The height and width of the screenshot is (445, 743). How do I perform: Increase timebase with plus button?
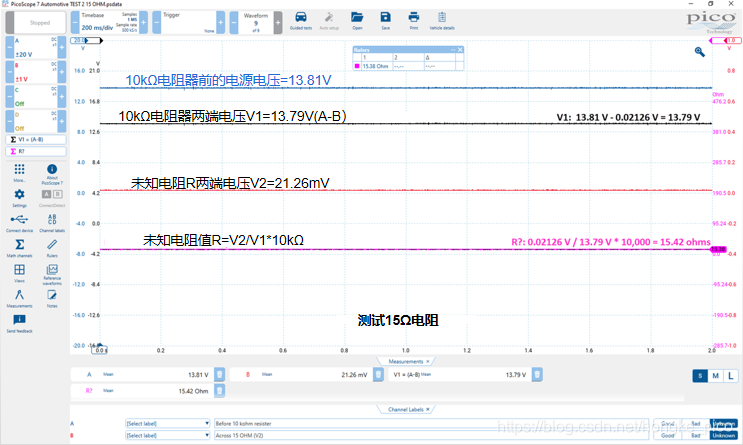click(144, 22)
